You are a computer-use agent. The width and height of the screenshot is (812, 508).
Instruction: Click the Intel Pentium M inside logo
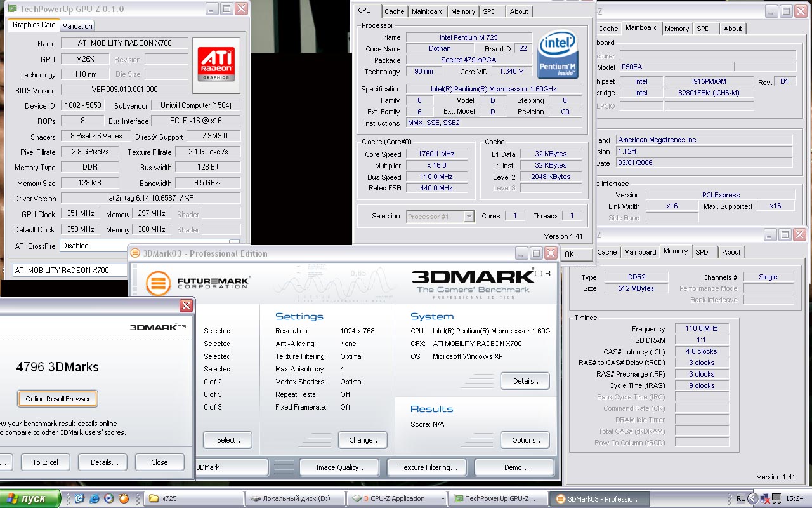click(x=558, y=55)
